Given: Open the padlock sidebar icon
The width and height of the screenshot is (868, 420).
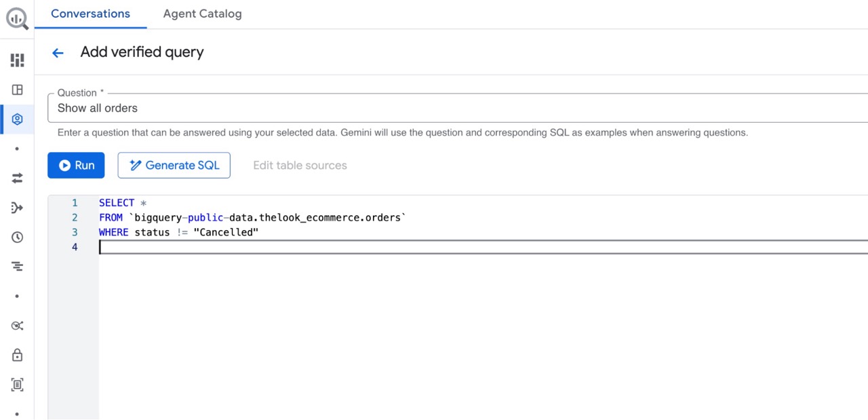Looking at the screenshot, I should pos(17,355).
